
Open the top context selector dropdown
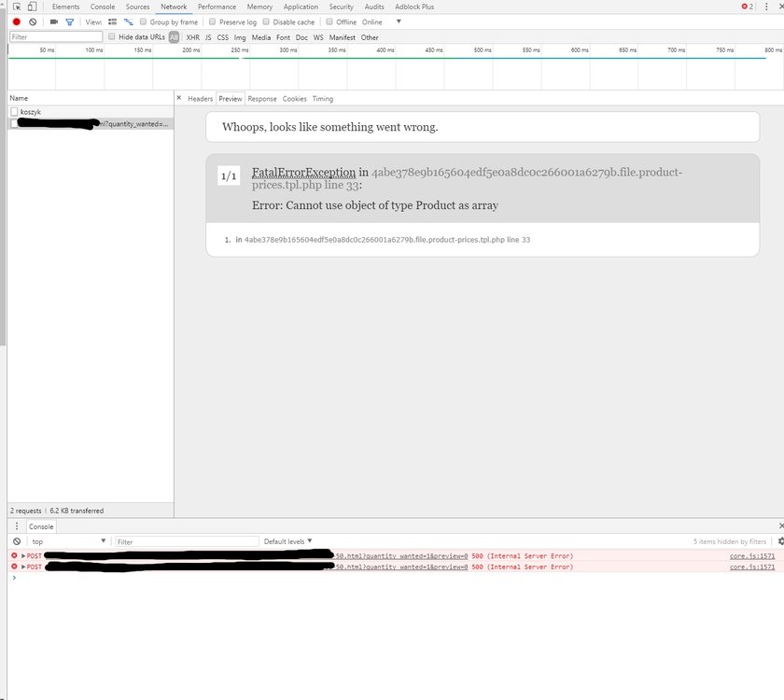(67, 541)
